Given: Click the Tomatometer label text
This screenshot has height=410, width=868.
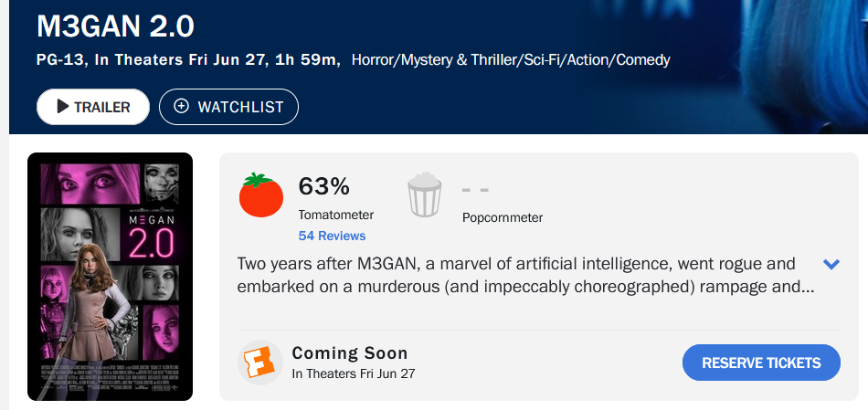Looking at the screenshot, I should [336, 215].
